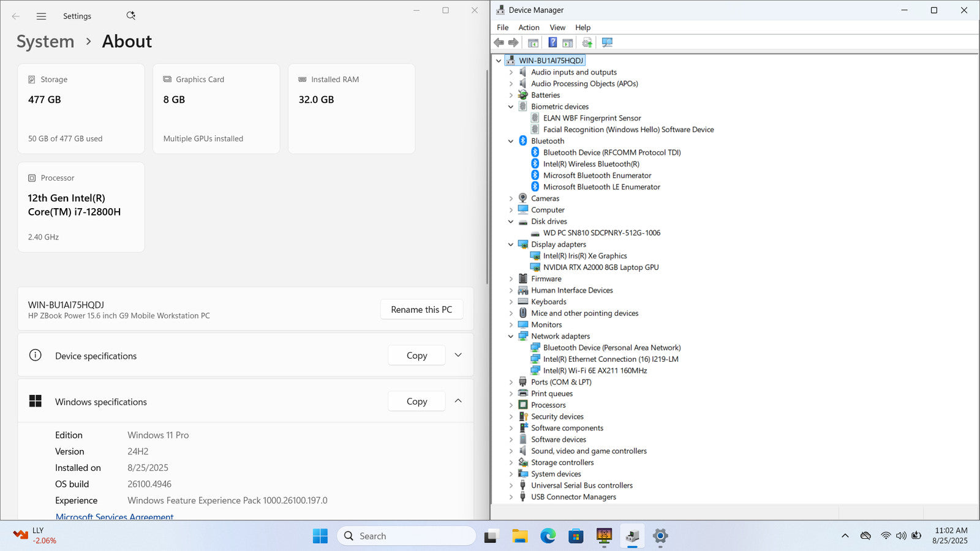Expand the Keyboards node
The image size is (980, 551).
pyautogui.click(x=511, y=302)
